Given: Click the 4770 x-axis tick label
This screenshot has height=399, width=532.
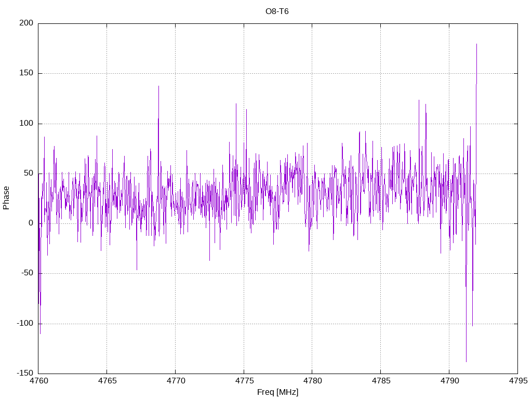Looking at the screenshot, I should [176, 381].
